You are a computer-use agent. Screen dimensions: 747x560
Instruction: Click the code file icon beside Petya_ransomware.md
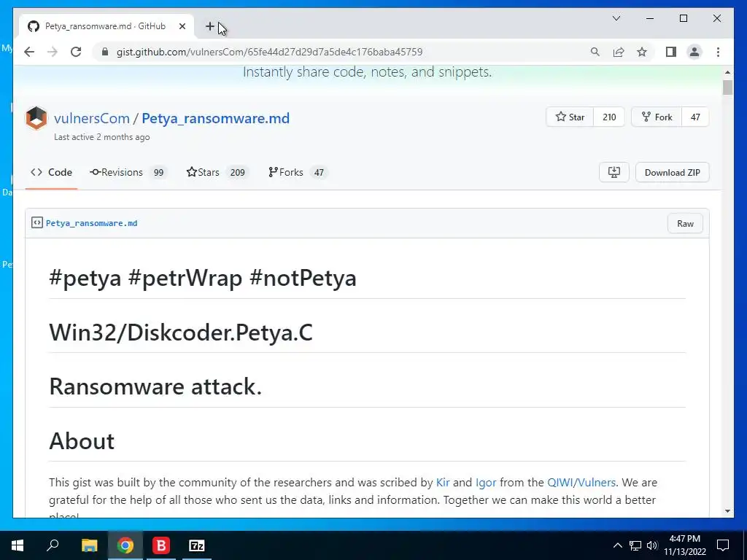[x=36, y=223]
